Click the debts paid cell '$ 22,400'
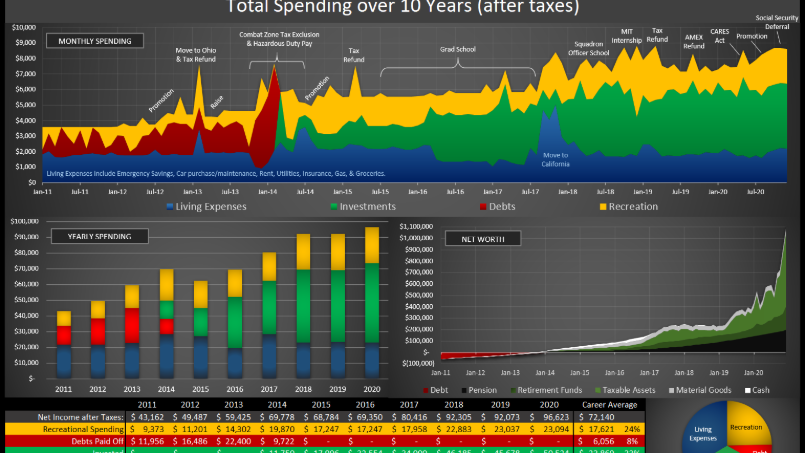The width and height of the screenshot is (805, 453). (234, 441)
